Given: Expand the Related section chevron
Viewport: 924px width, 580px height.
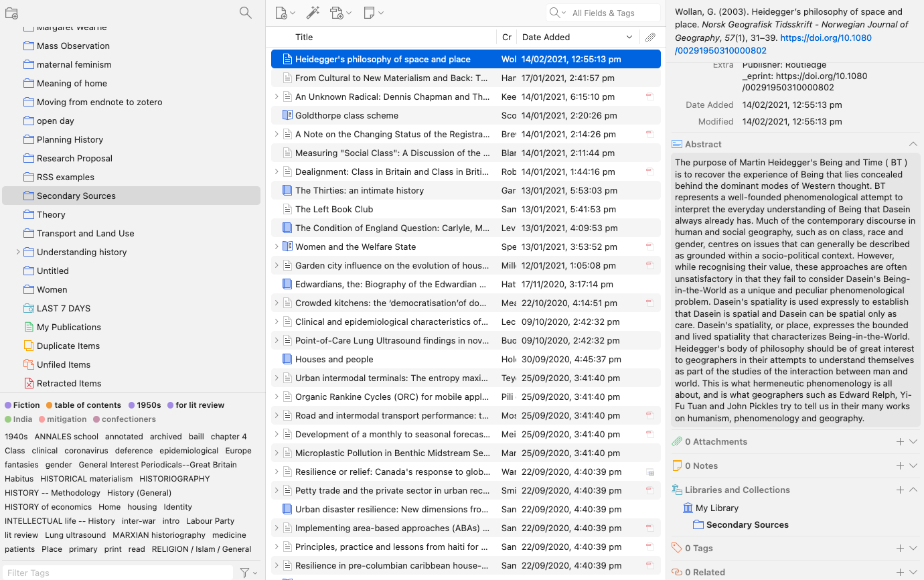Looking at the screenshot, I should click(913, 572).
